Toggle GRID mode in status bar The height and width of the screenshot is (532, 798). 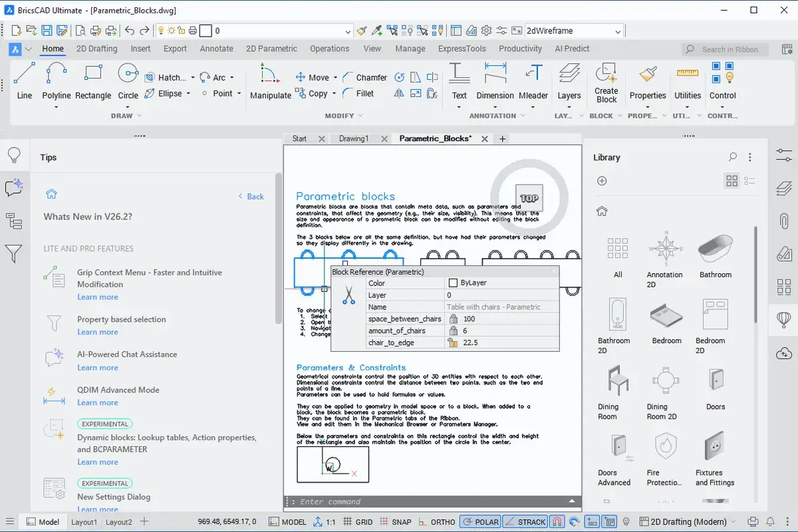coord(358,522)
